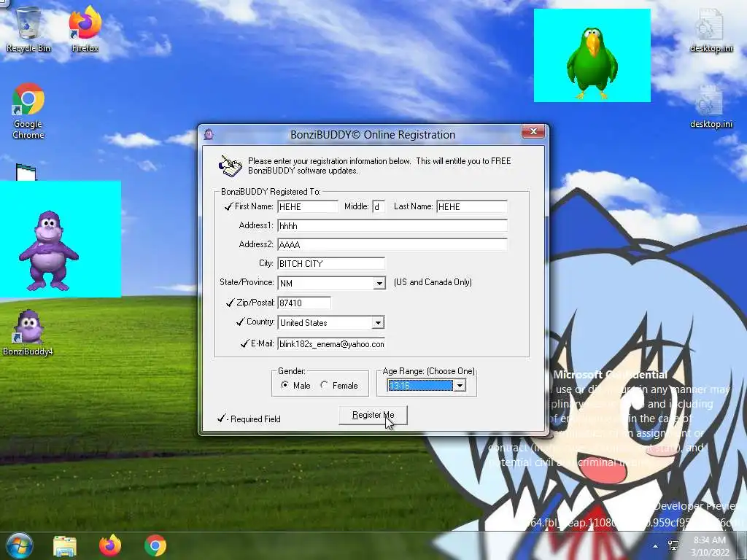Expand the Age Range dropdown
747x560 pixels.
coord(460,386)
